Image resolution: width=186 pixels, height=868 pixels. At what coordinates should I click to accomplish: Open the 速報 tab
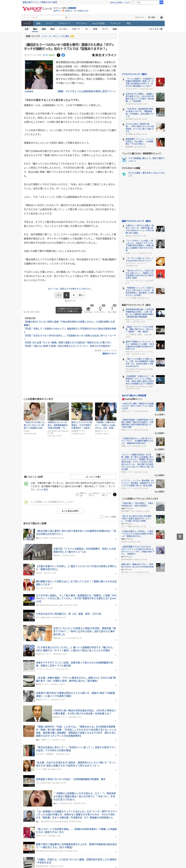pos(38,24)
